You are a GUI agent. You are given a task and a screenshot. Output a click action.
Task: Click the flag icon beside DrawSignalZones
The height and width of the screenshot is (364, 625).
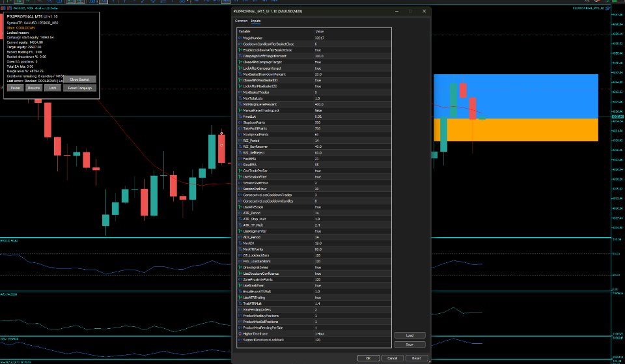[240, 268]
